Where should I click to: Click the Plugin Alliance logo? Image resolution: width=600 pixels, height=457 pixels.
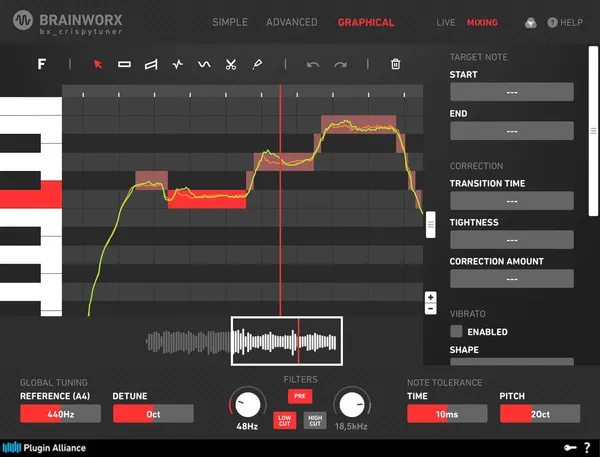coord(44,447)
